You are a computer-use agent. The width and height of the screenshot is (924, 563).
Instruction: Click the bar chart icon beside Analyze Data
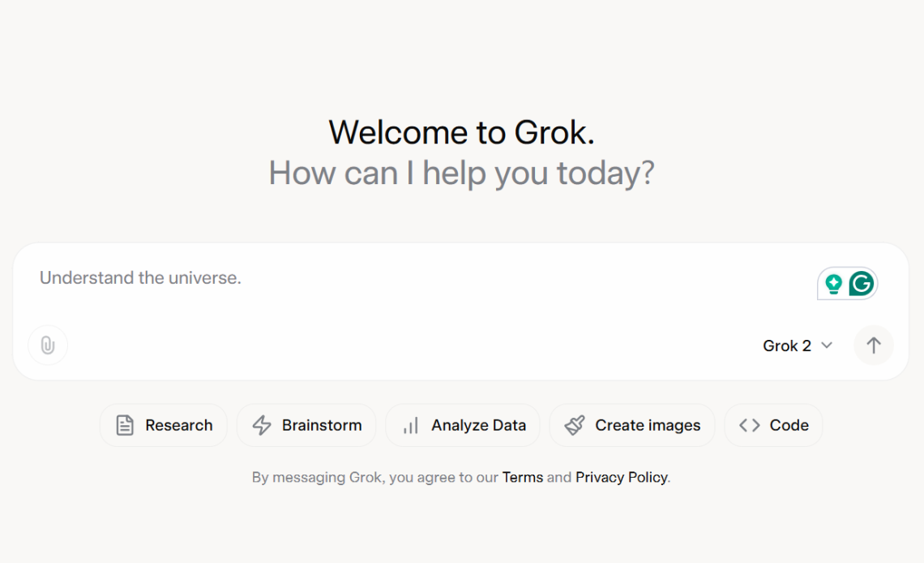pos(411,425)
